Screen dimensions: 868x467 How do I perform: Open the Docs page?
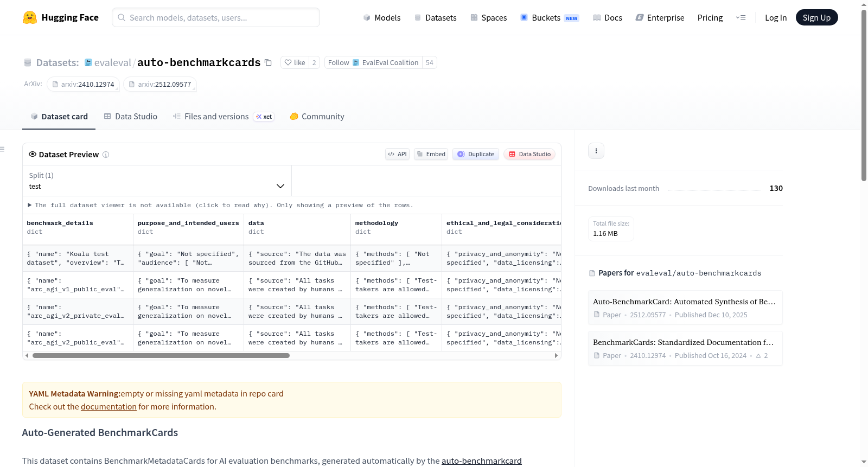tap(607, 17)
